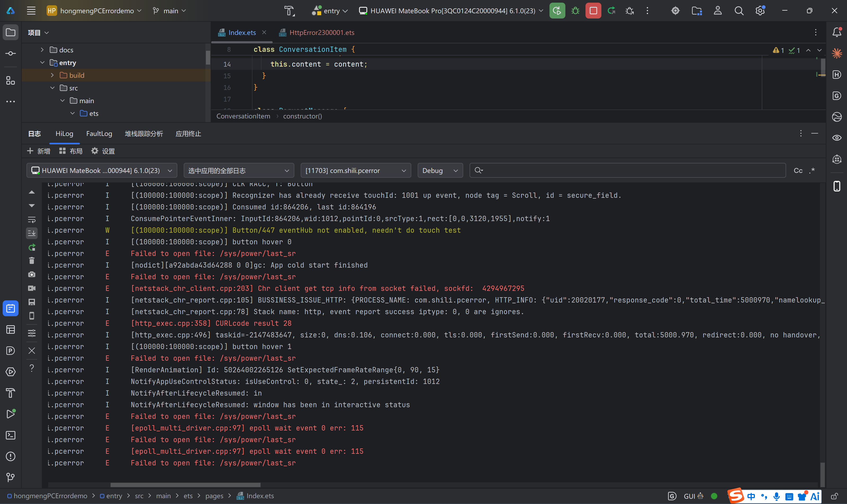Open the Project tool window folder icon
The height and width of the screenshot is (504, 847).
click(x=11, y=32)
